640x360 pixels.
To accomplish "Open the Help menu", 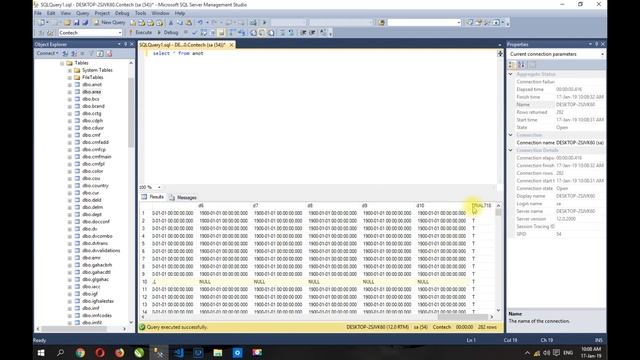I will [x=180, y=13].
